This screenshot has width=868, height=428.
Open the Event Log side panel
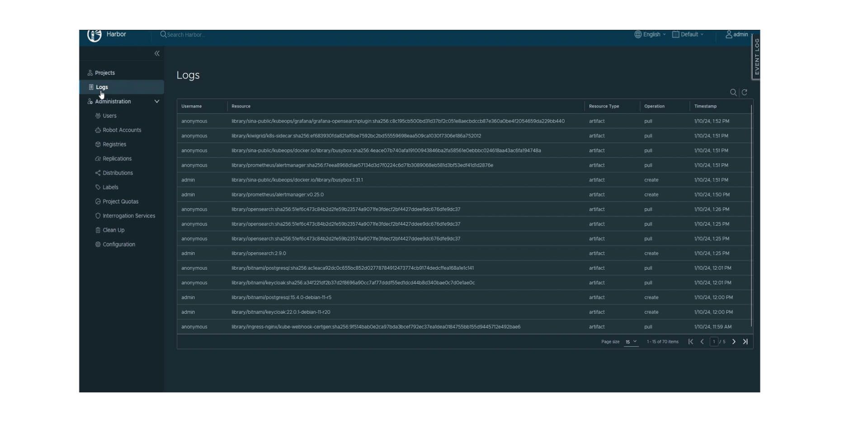click(x=756, y=57)
